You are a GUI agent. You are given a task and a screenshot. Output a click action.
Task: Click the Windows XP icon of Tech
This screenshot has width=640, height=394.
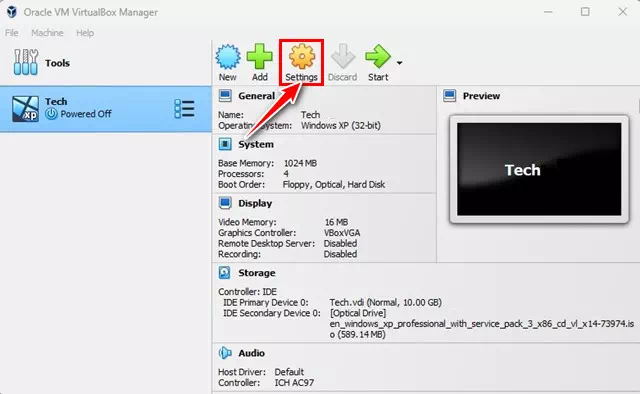[x=25, y=109]
